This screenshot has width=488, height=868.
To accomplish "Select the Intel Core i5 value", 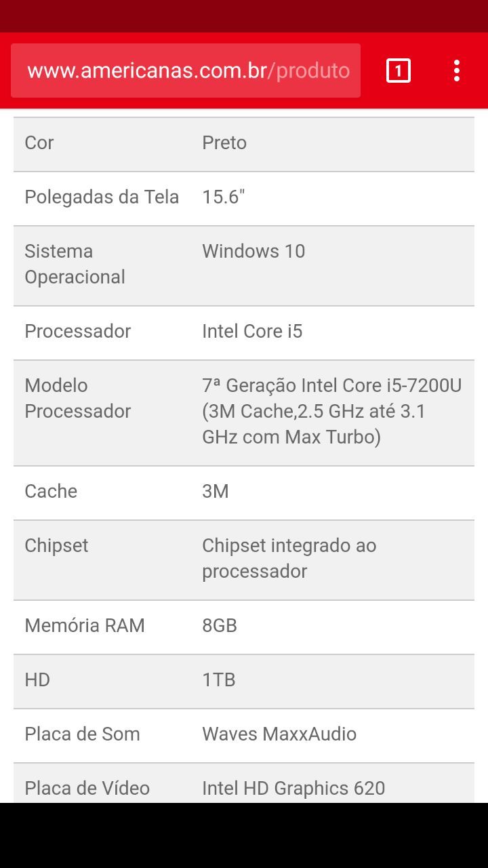I will tap(252, 332).
